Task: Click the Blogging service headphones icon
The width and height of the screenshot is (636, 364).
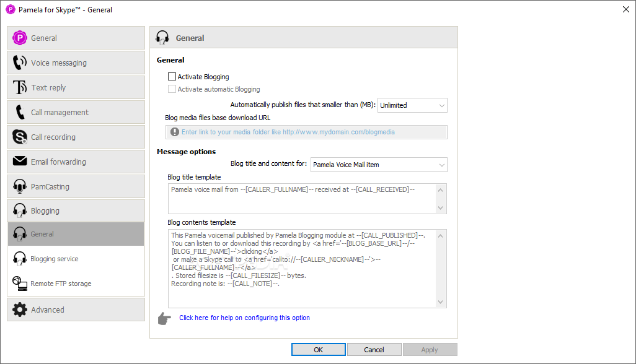Action: coord(19,259)
